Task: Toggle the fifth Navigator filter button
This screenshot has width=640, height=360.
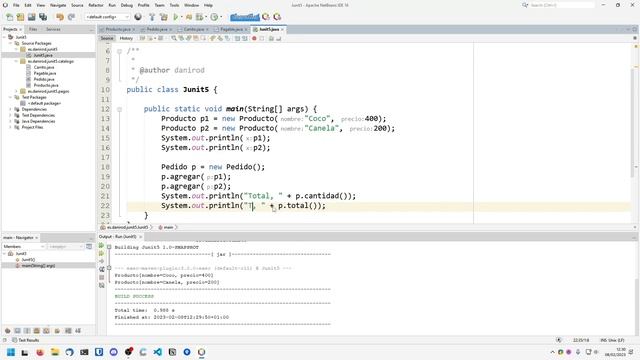Action: [x=47, y=331]
